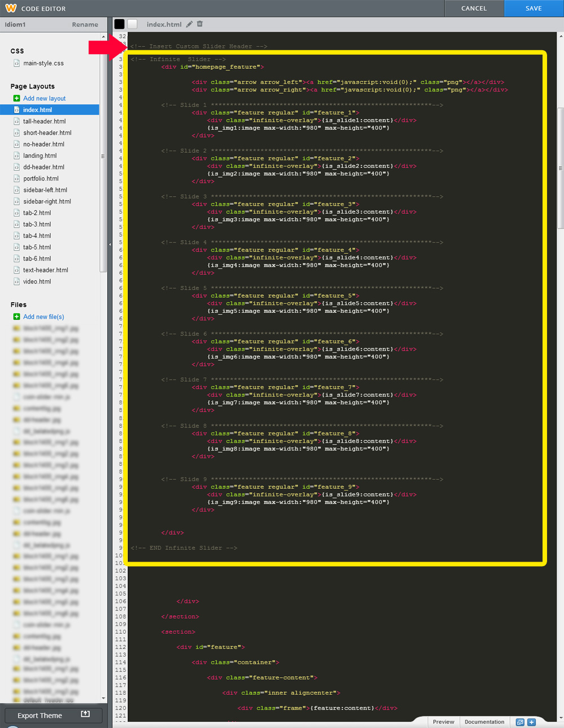
Task: Click the Export Theme button
Action: tap(53, 715)
